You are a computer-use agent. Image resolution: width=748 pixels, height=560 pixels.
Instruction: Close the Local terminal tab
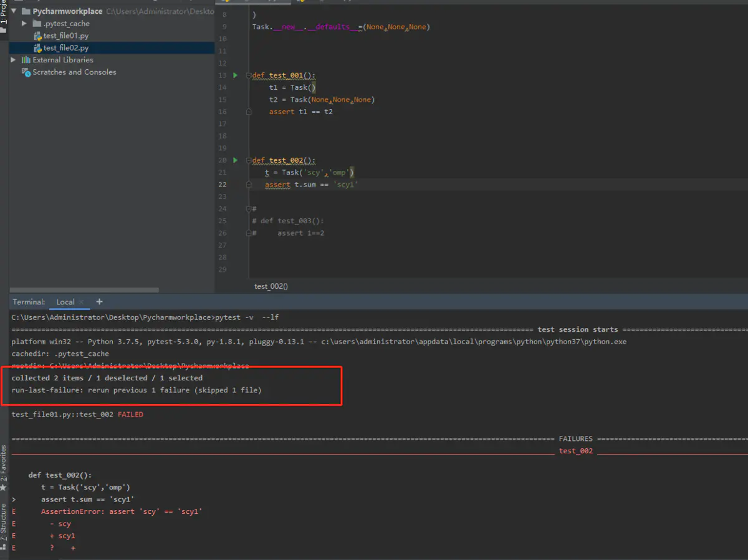click(x=82, y=302)
